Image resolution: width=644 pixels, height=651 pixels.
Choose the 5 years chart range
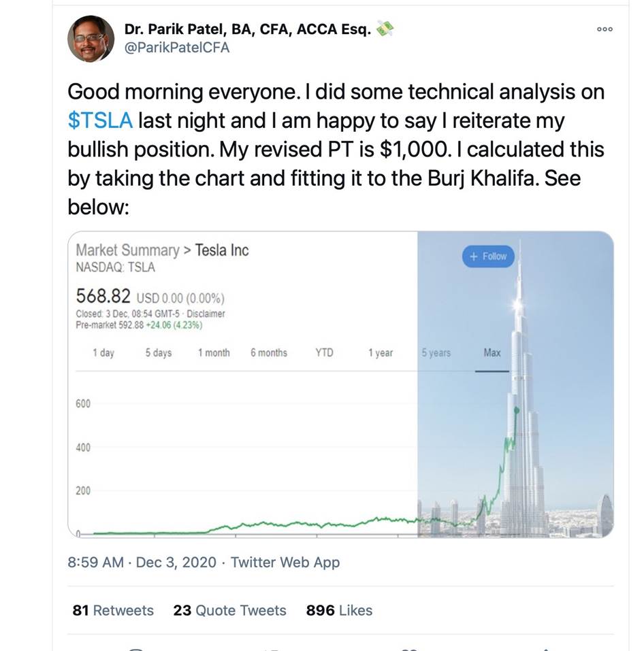(436, 353)
